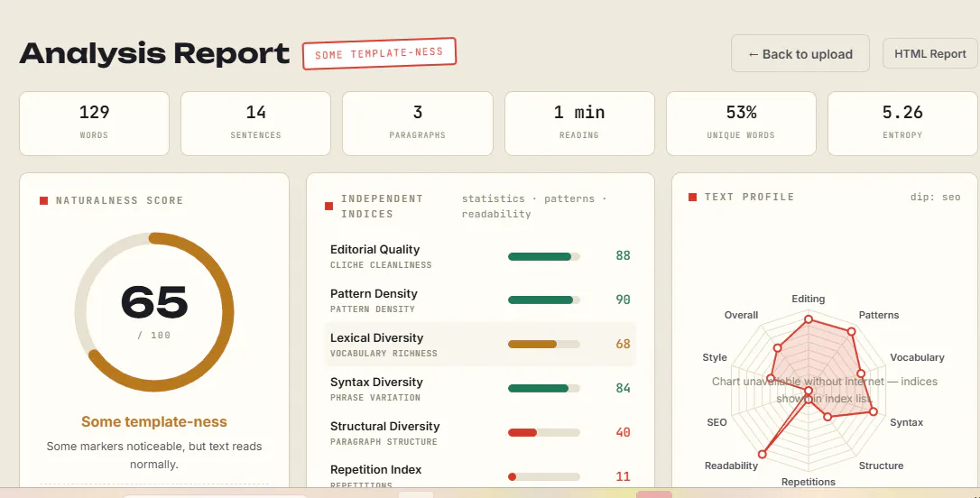Image resolution: width=980 pixels, height=498 pixels.
Task: Click the Readability data point on radar
Action: [762, 455]
